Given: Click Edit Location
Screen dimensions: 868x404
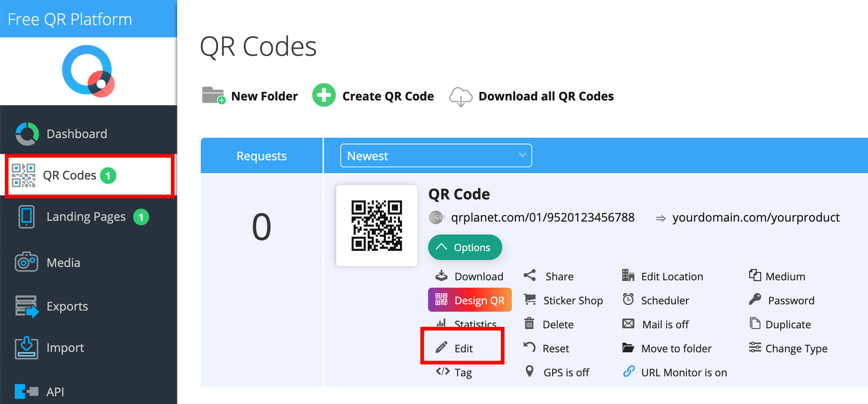Looking at the screenshot, I should 672,276.
